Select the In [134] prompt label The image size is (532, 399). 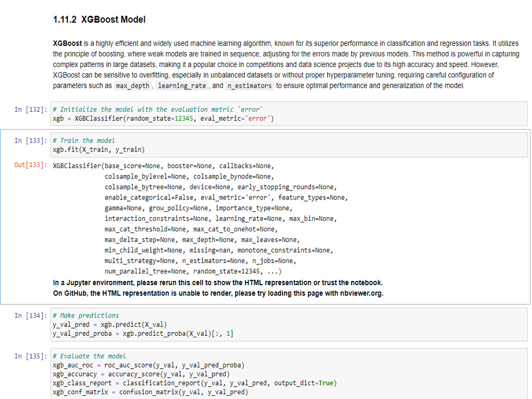30,315
